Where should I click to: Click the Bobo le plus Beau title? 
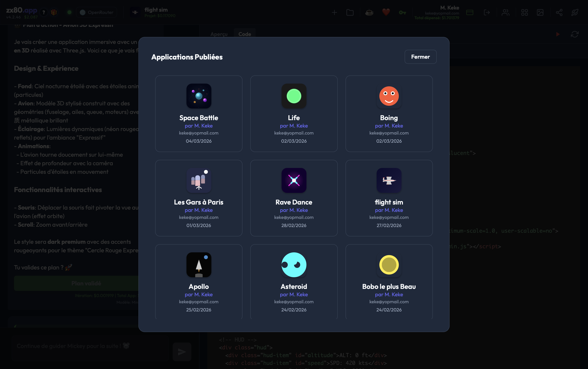point(389,287)
